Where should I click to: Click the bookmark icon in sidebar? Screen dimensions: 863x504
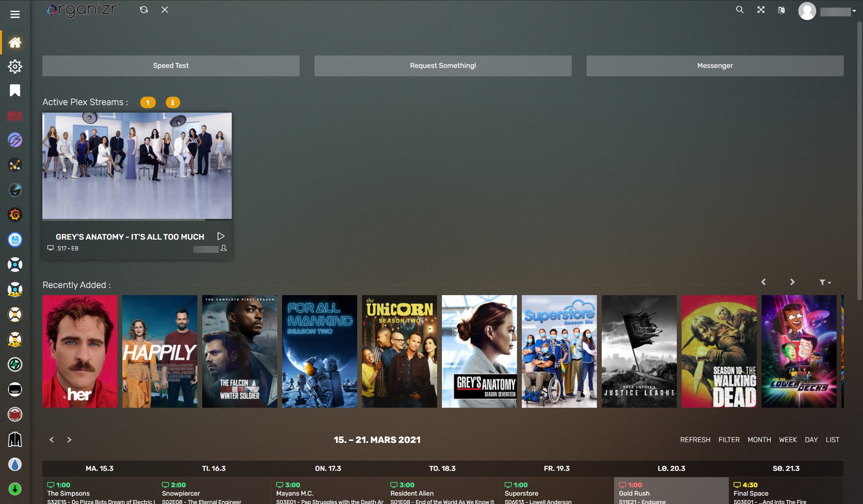pyautogui.click(x=15, y=90)
